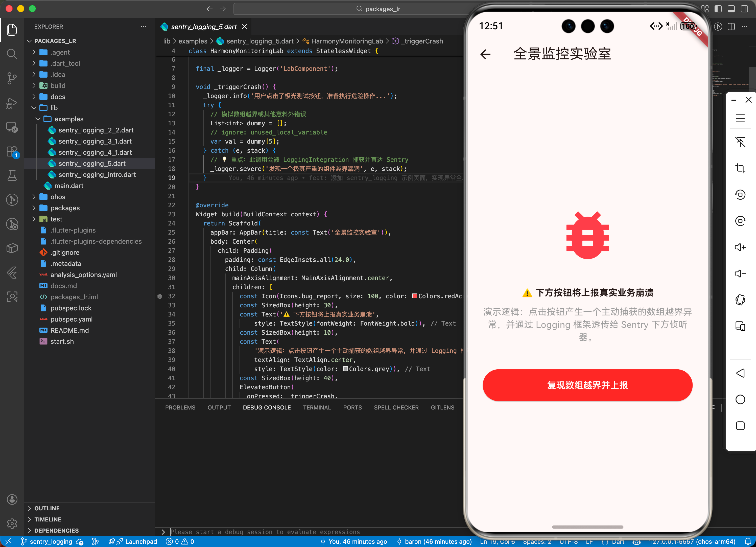Switch to the TERMINAL tab
This screenshot has height=547, width=756.
317,407
